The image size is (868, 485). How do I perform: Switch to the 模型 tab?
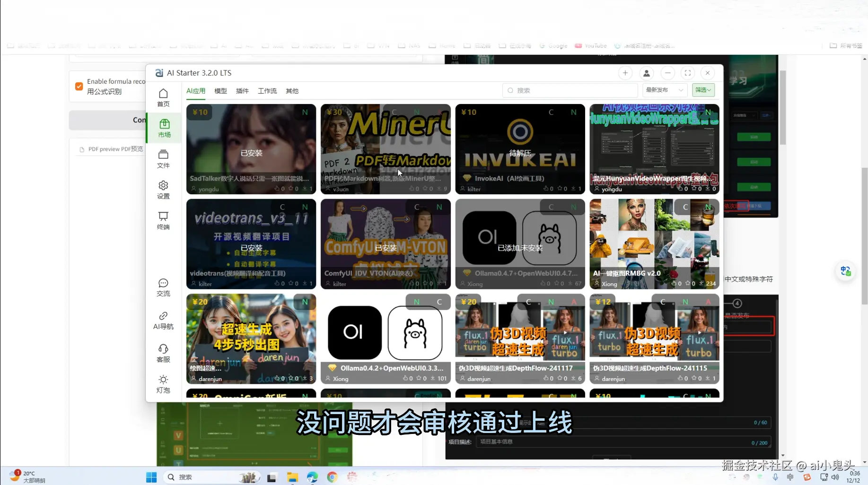[220, 91]
